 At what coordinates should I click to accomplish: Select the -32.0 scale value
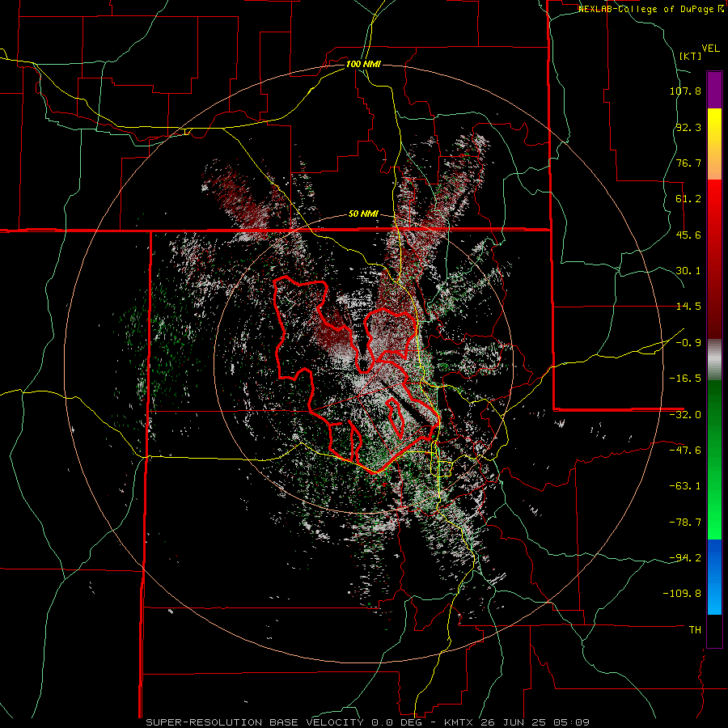point(685,415)
